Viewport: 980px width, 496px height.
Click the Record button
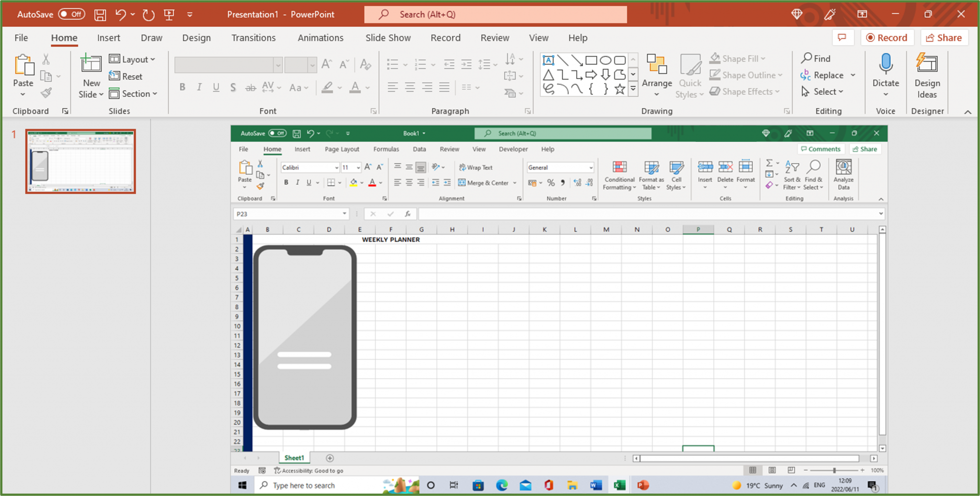(x=888, y=37)
